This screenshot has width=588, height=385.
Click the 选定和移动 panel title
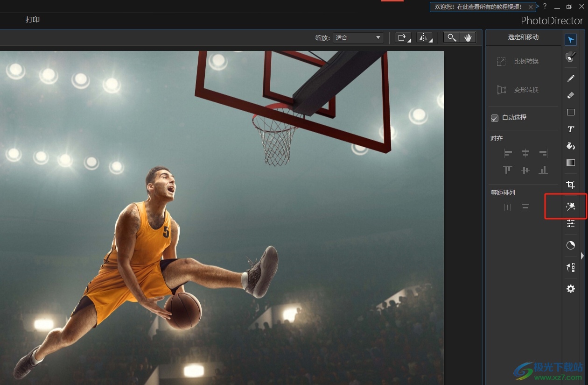[523, 37]
